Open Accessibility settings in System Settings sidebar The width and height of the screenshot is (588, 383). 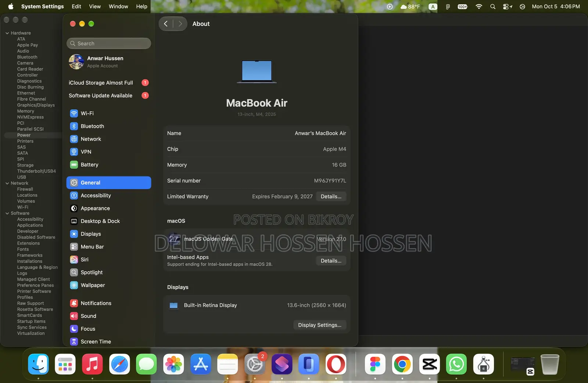pyautogui.click(x=108, y=195)
